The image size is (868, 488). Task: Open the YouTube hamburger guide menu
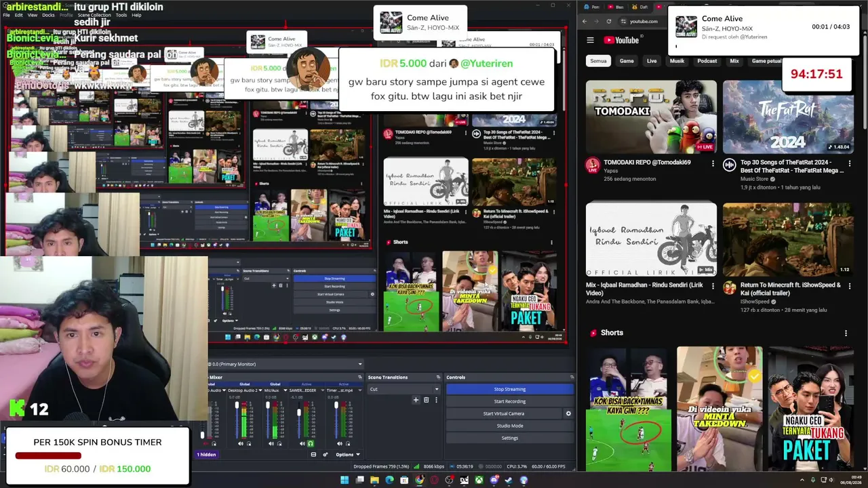click(x=590, y=40)
